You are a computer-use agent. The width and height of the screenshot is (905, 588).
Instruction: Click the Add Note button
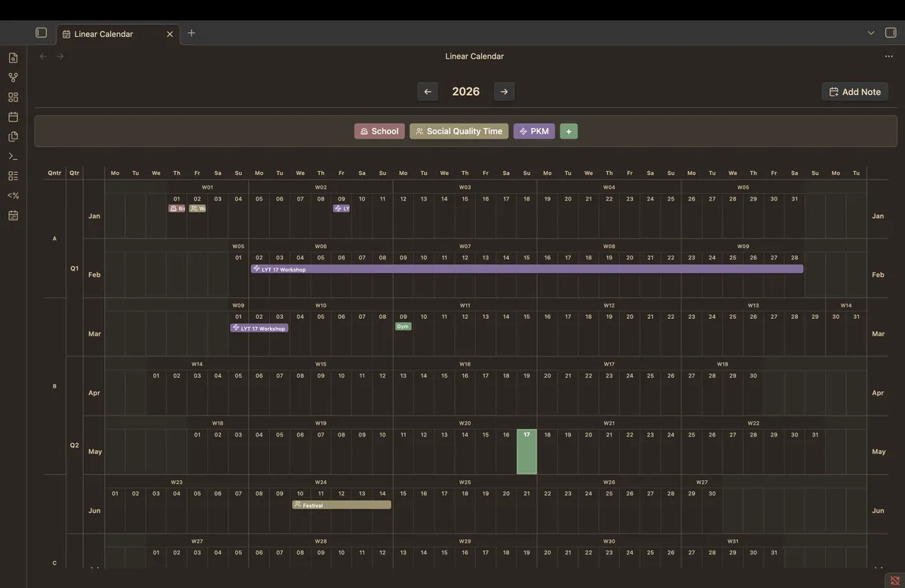[x=854, y=92]
